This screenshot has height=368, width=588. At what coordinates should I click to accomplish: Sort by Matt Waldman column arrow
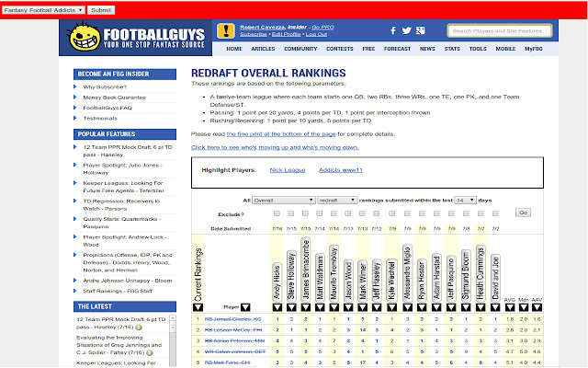[x=320, y=307]
